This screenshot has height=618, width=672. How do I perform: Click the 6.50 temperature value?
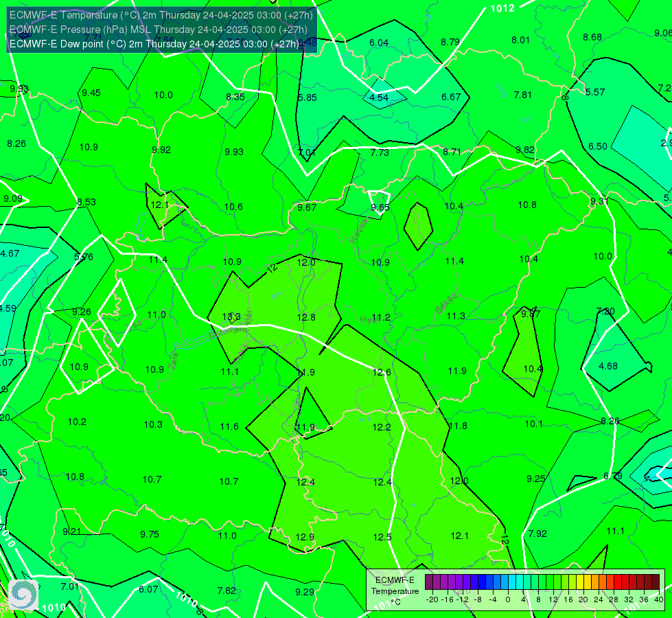(597, 147)
